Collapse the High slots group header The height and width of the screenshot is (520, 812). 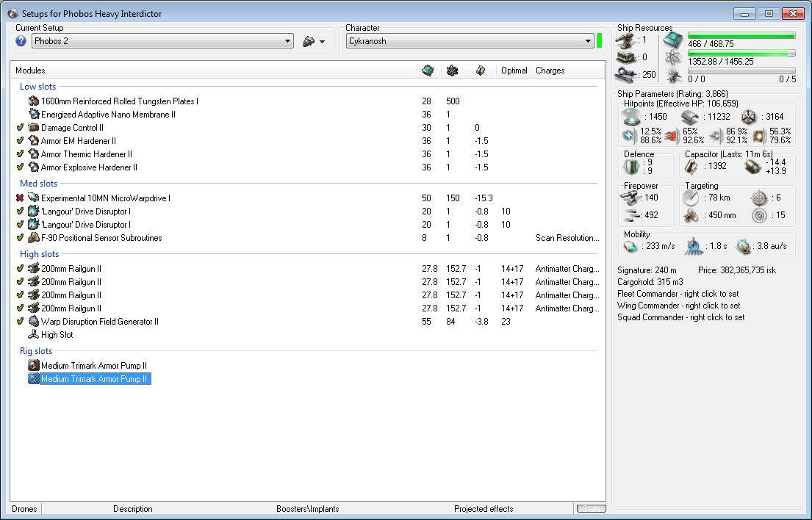tap(40, 254)
